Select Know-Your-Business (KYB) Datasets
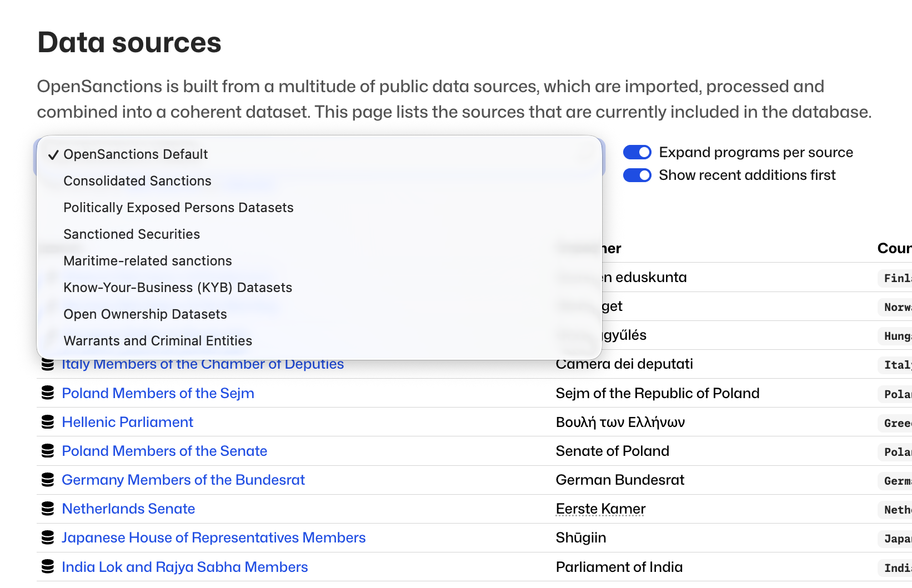 pyautogui.click(x=319, y=288)
